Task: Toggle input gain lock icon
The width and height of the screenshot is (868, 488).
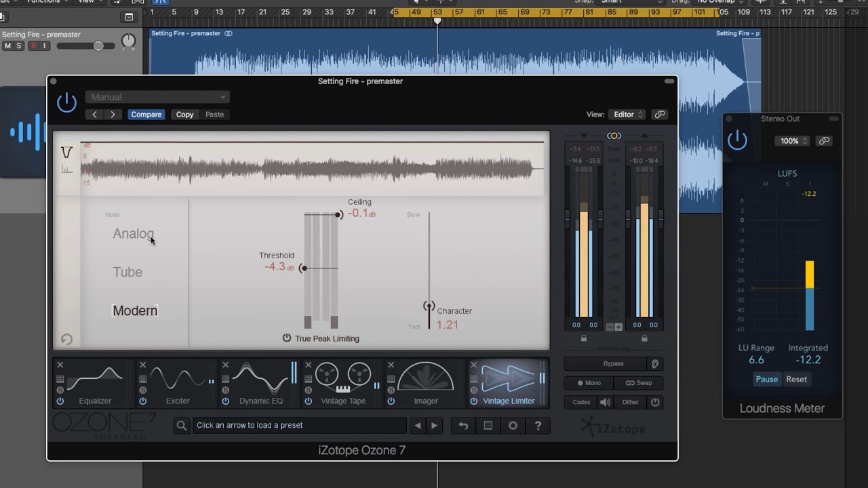Action: [584, 338]
